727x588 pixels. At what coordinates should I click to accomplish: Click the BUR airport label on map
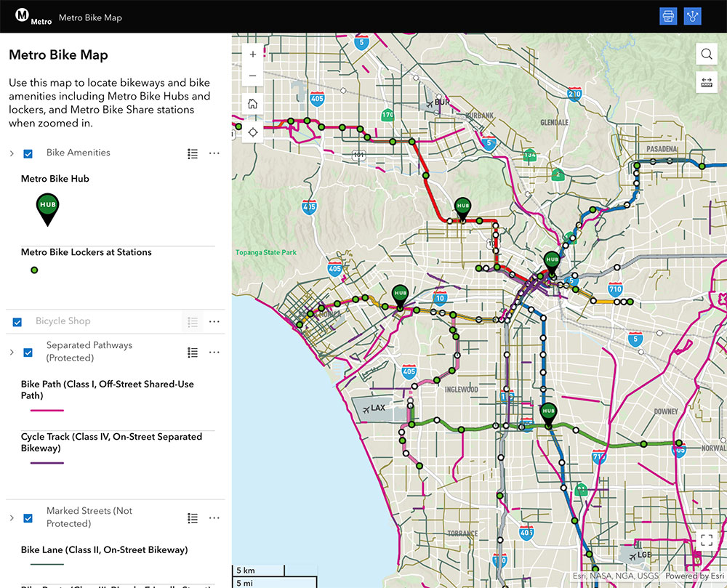pyautogui.click(x=438, y=102)
